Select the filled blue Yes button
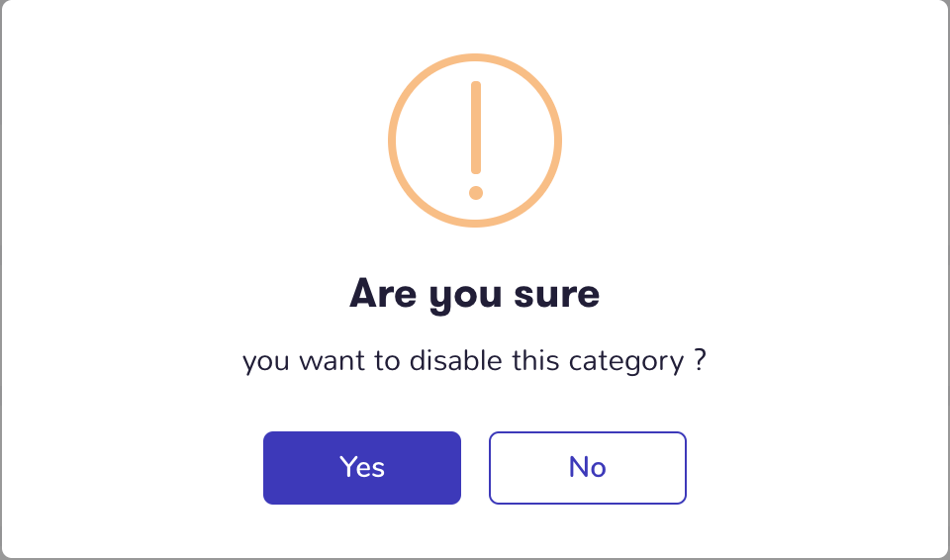 tap(362, 467)
